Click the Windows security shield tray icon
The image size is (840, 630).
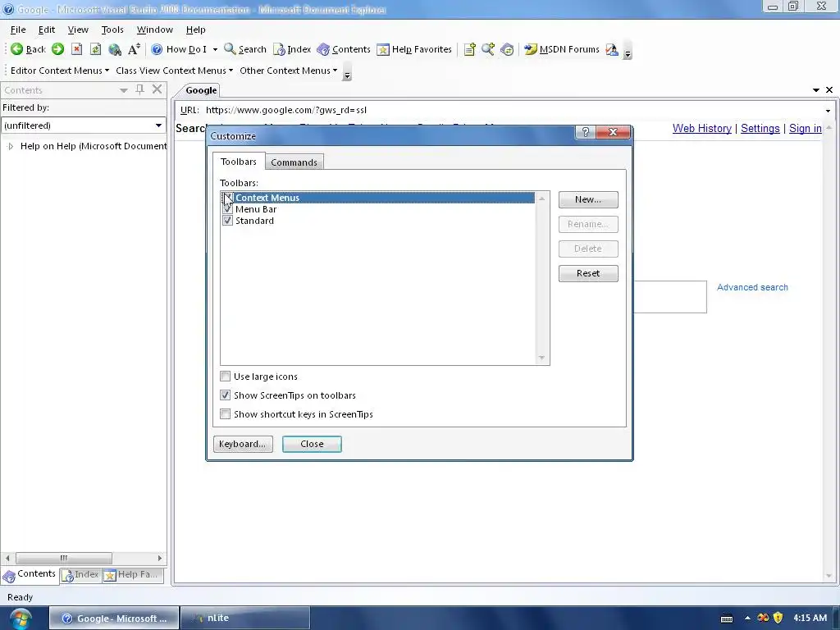coord(778,618)
